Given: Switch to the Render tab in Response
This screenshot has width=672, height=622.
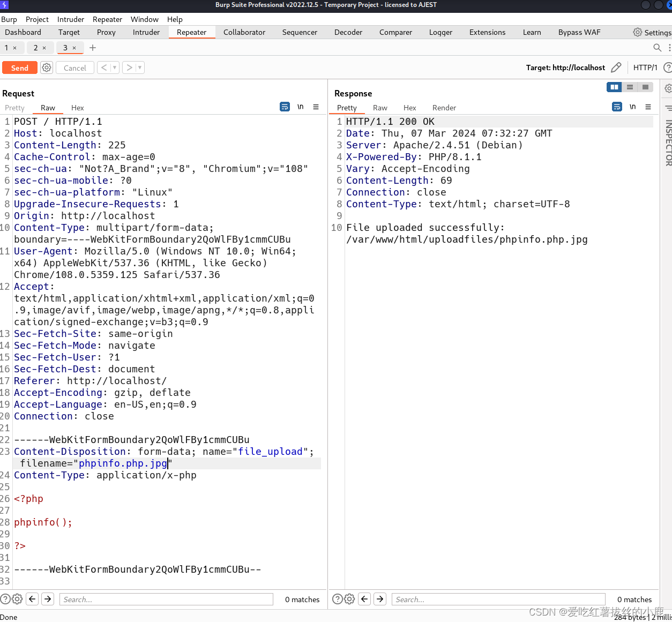Looking at the screenshot, I should point(444,108).
